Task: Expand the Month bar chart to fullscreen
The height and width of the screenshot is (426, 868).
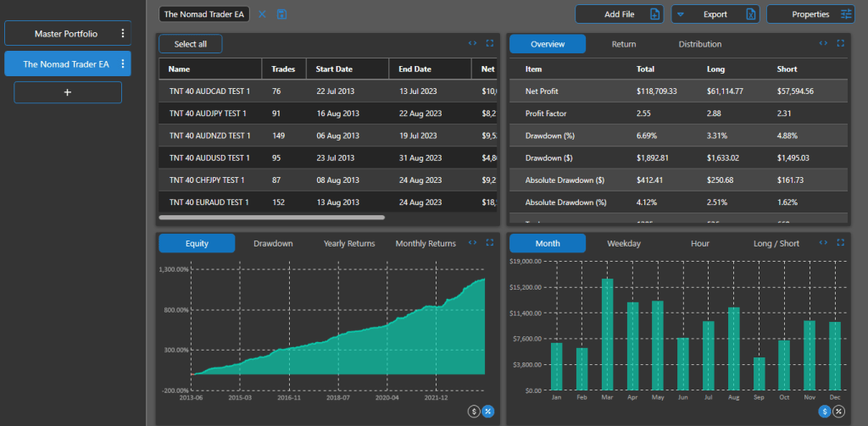Action: click(x=840, y=243)
